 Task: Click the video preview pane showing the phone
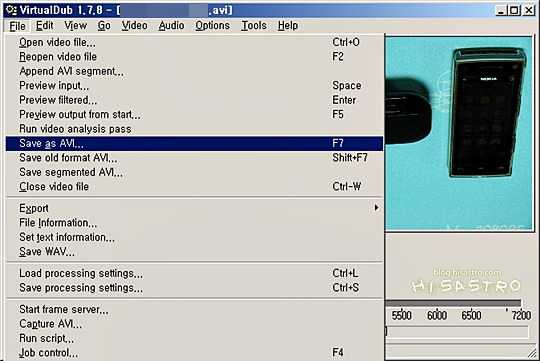click(459, 134)
